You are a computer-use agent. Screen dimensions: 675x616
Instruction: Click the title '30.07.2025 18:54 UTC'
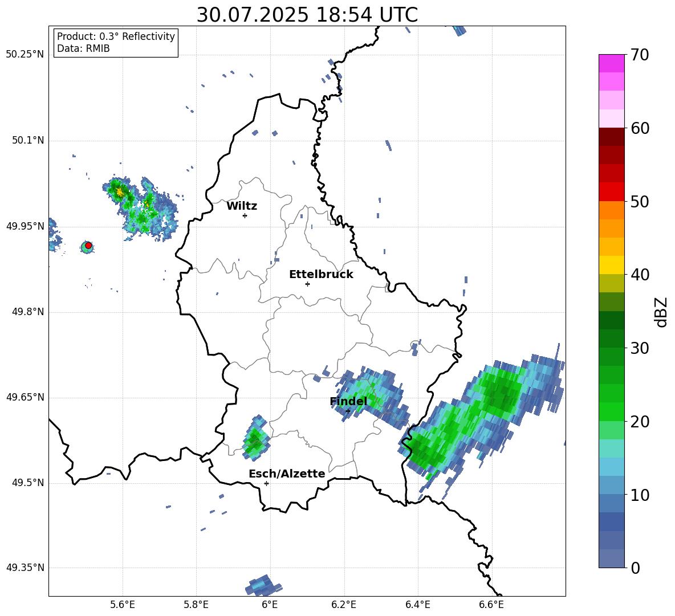point(307,15)
